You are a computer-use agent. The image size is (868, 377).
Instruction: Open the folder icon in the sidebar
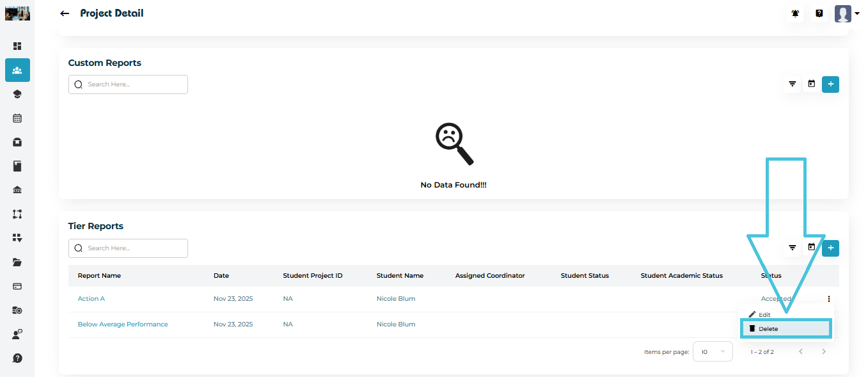[x=17, y=262]
